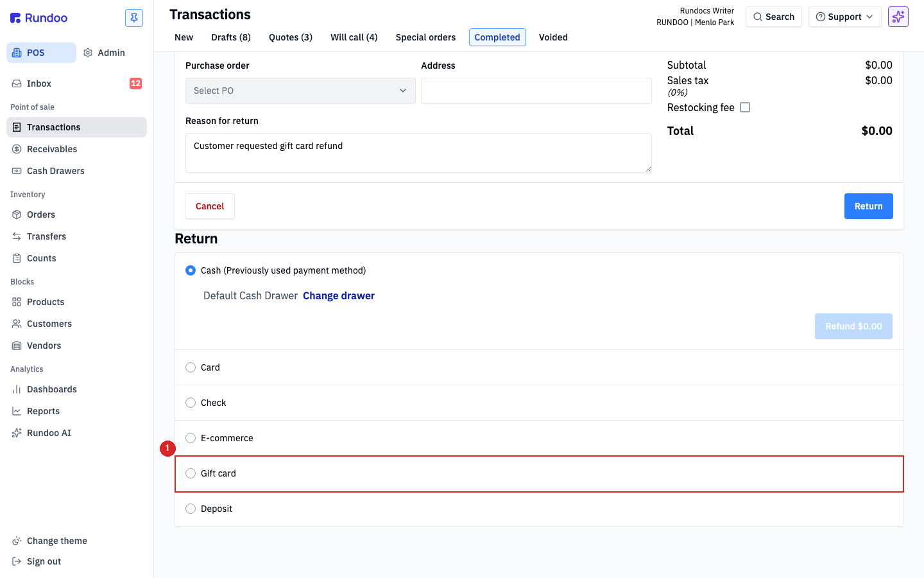
Task: Open the AI sparkle assistant button
Action: (898, 17)
